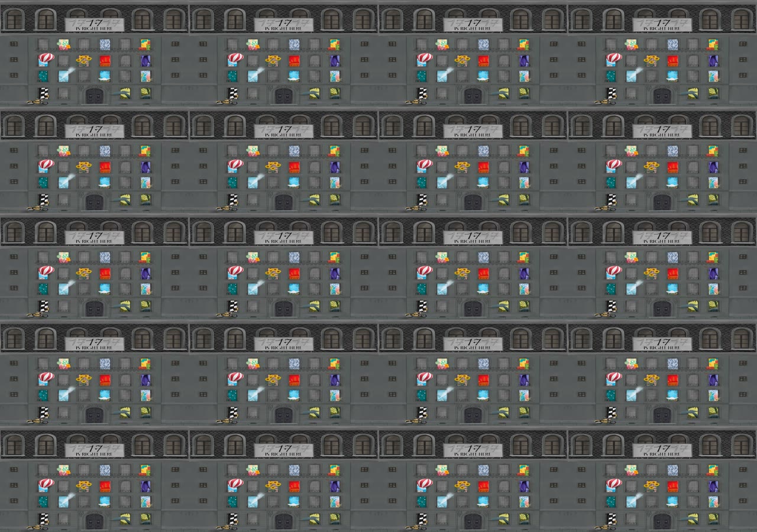Select the parrot window in fourth-row, first-column building
The image size is (757, 532).
pyautogui.click(x=145, y=395)
